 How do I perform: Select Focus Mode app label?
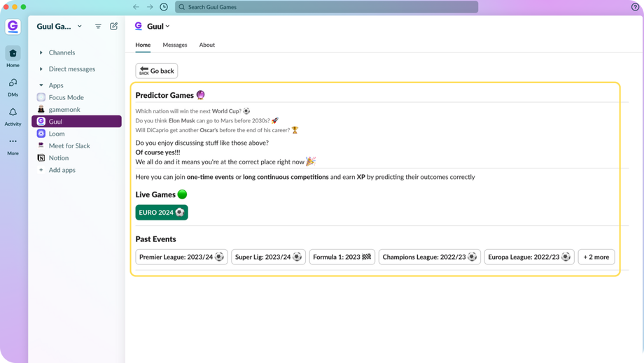click(x=66, y=97)
